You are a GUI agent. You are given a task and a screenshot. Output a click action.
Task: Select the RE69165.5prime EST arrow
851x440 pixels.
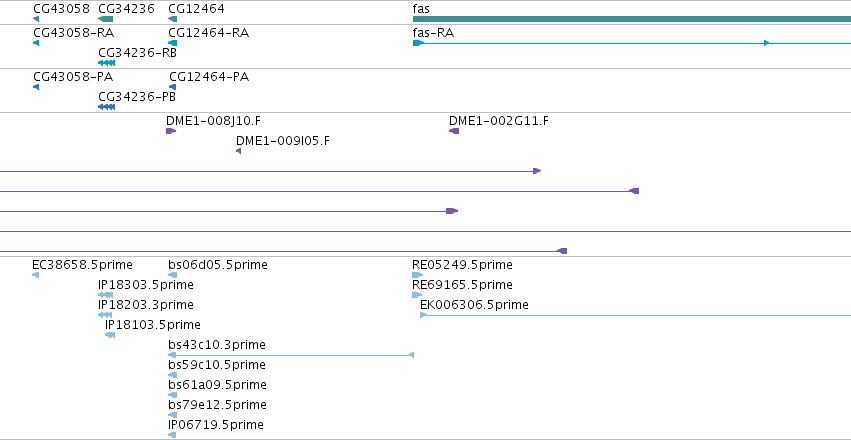[417, 295]
